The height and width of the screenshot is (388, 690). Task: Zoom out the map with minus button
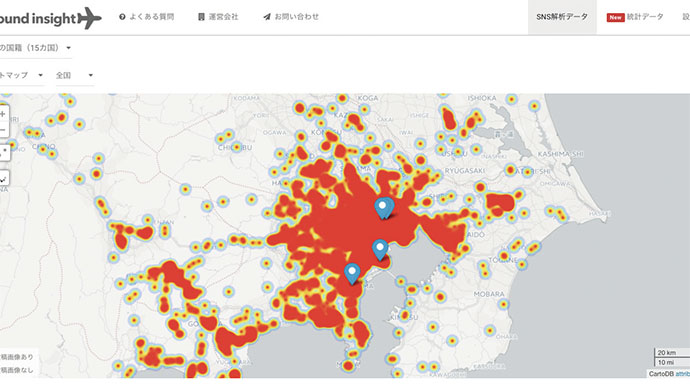pyautogui.click(x=3, y=130)
